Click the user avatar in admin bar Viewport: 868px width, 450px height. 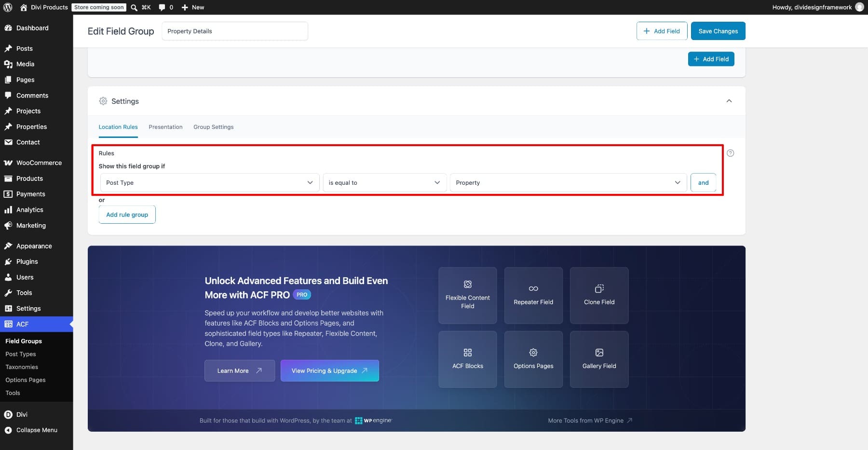point(859,7)
